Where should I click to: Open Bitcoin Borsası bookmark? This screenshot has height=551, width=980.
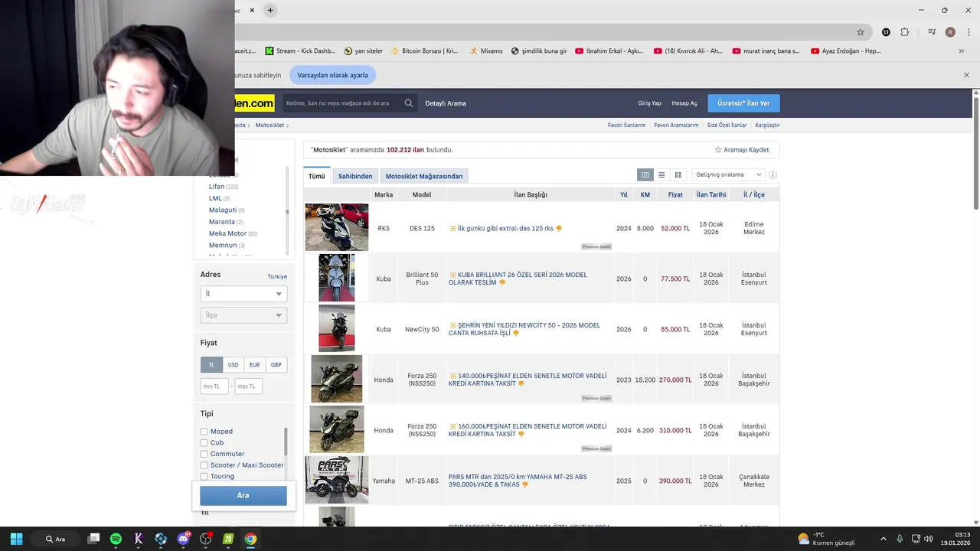(x=424, y=51)
